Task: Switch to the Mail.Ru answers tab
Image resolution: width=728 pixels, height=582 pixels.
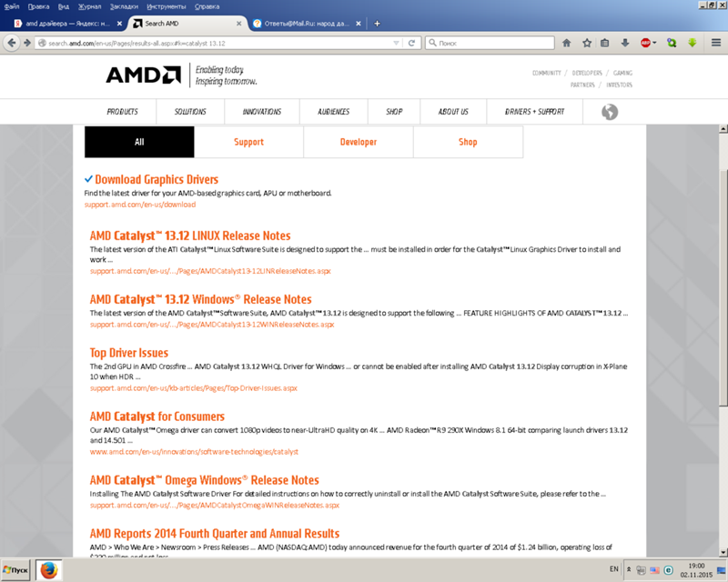Action: (307, 24)
